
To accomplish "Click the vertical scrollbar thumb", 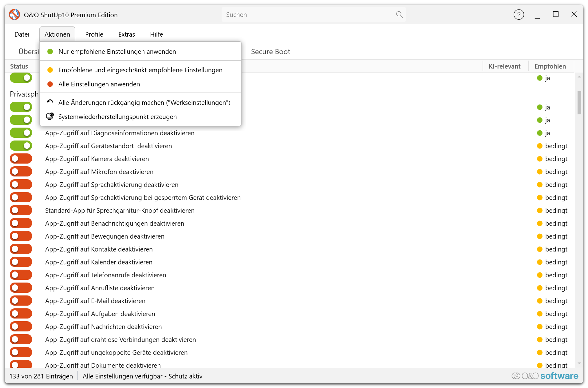I will click(x=579, y=103).
